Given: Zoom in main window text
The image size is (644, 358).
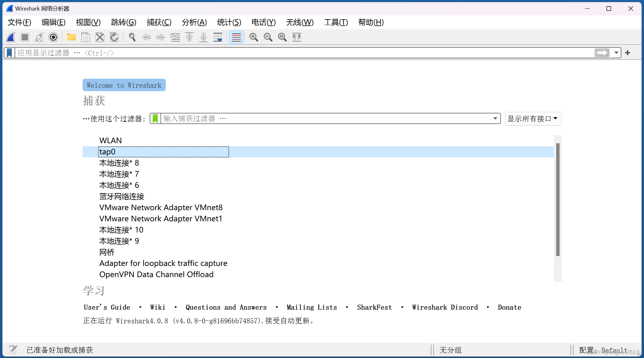Looking at the screenshot, I should 254,37.
